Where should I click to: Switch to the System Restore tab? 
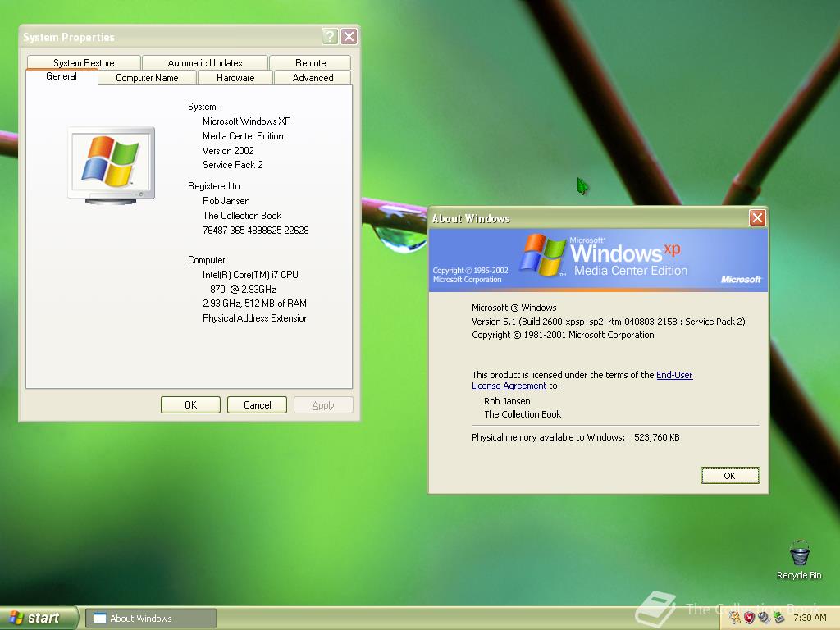tap(84, 62)
